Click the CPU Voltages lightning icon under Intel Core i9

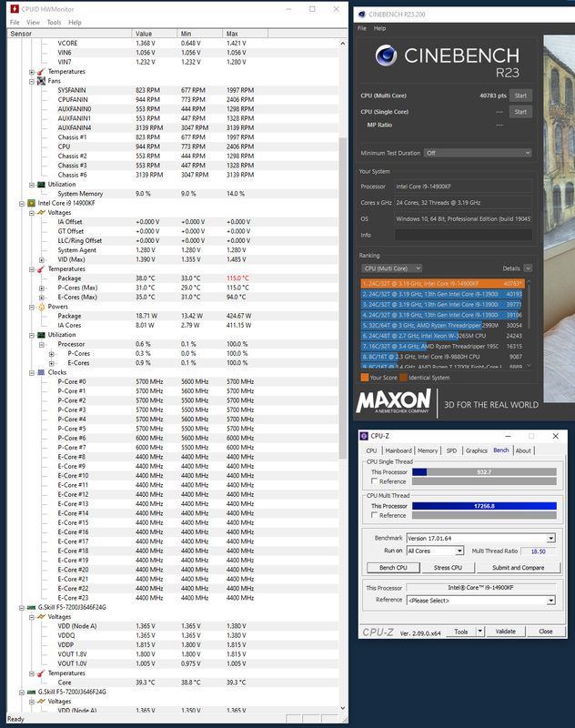(41, 212)
